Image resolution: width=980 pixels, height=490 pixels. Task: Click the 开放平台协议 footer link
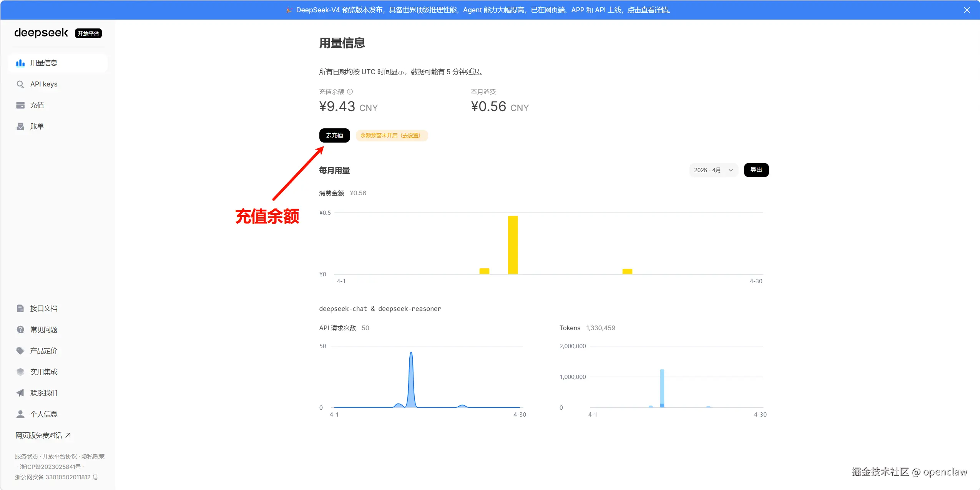[60, 456]
